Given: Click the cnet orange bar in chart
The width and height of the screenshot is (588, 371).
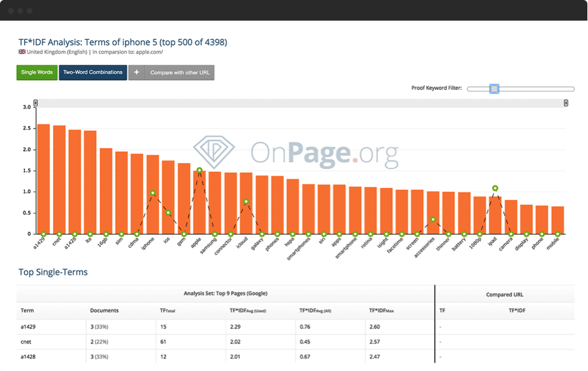Looking at the screenshot, I should coord(59,180).
